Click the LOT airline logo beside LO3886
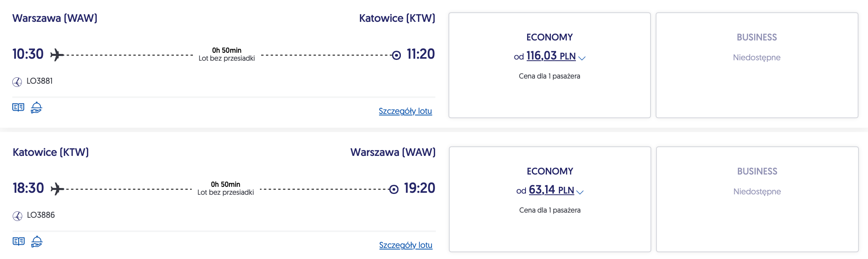The width and height of the screenshot is (868, 259). pyautogui.click(x=17, y=216)
